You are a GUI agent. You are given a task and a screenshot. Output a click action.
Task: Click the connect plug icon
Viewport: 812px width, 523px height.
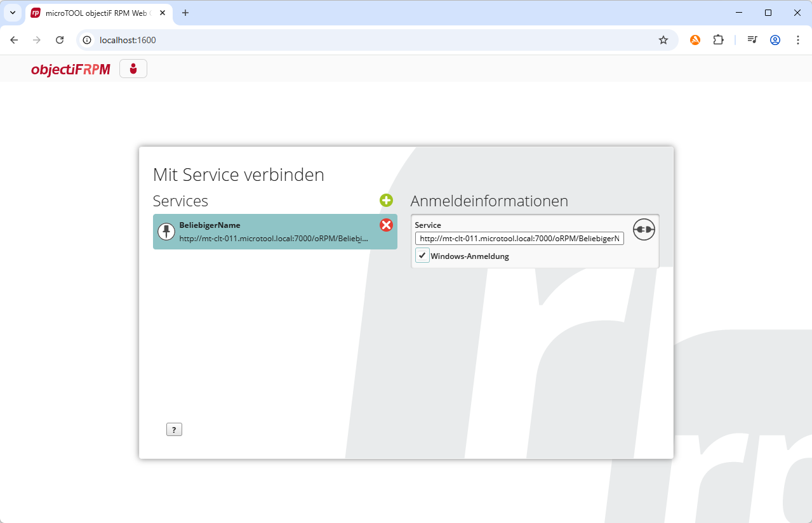644,229
